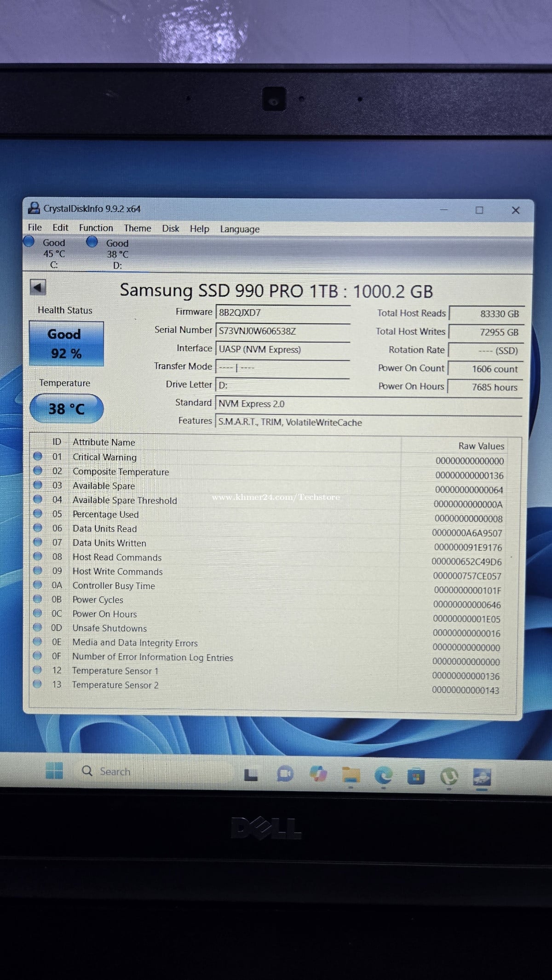552x980 pixels.
Task: Click the taskbar Search box
Action: coord(152,771)
